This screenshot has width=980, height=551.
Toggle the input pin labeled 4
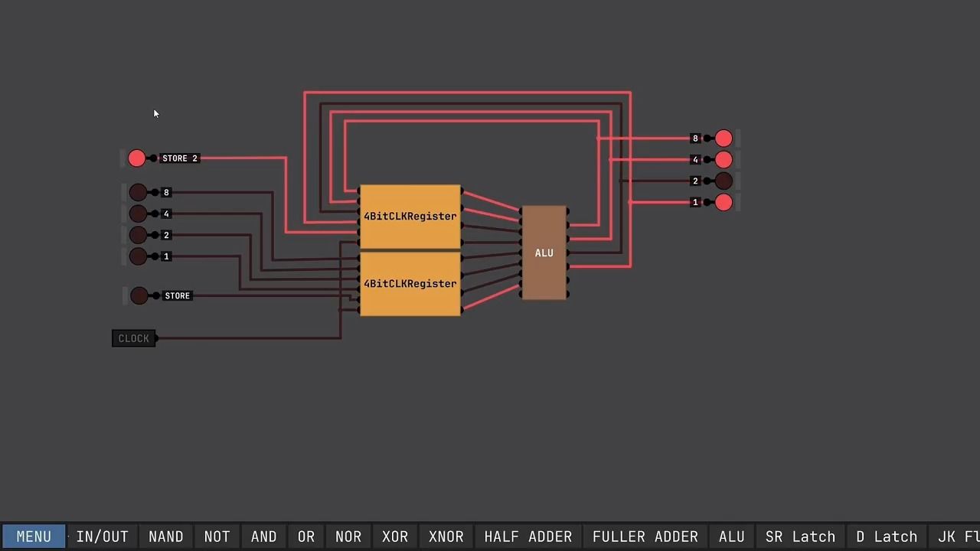pyautogui.click(x=138, y=214)
